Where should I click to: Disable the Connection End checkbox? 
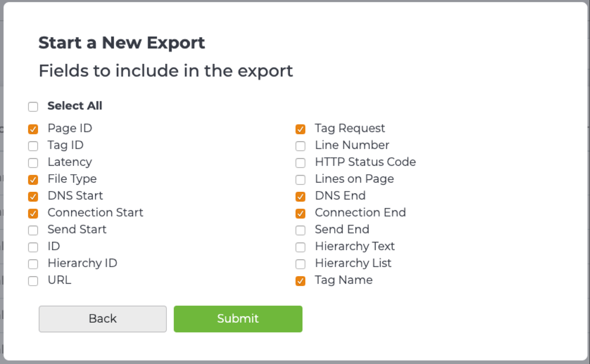pyautogui.click(x=300, y=214)
